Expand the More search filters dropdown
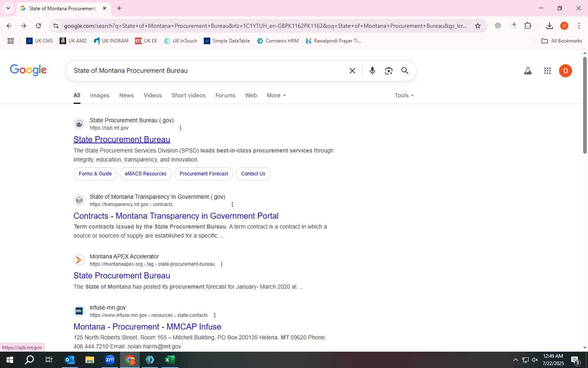The width and height of the screenshot is (588, 368). coord(276,95)
